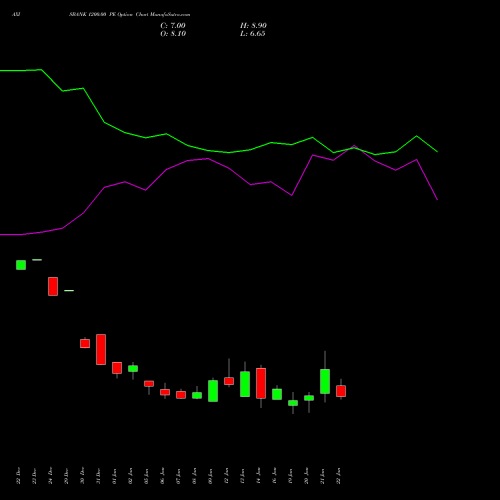This screenshot has height=500, width=500.
Task: Click the tall red candlestick above 31 Dec
Action: (x=101, y=349)
